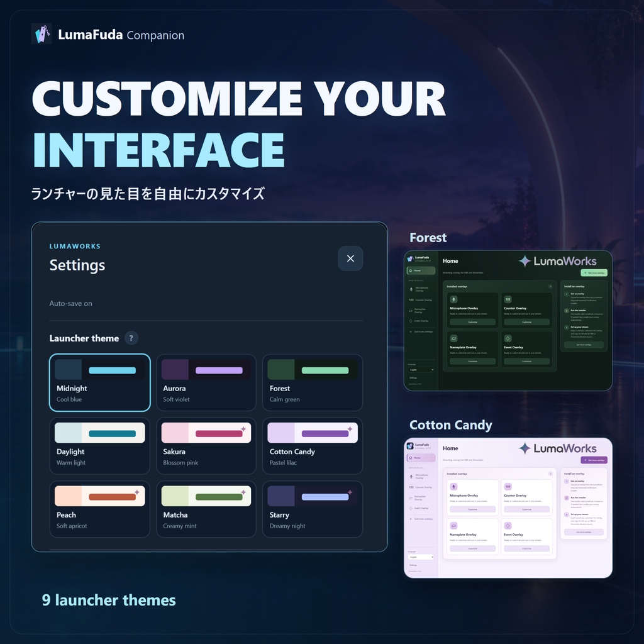
Task: Choose the Aurora Soft violet theme
Action: point(206,382)
